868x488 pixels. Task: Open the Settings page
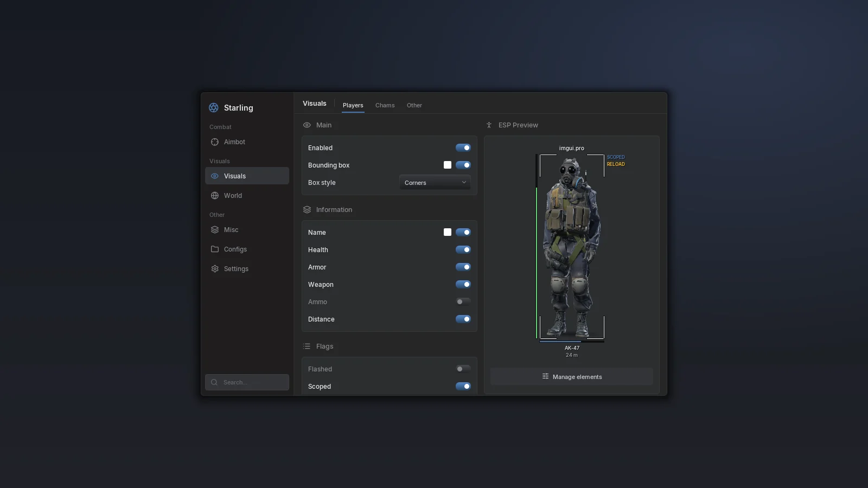point(247,269)
